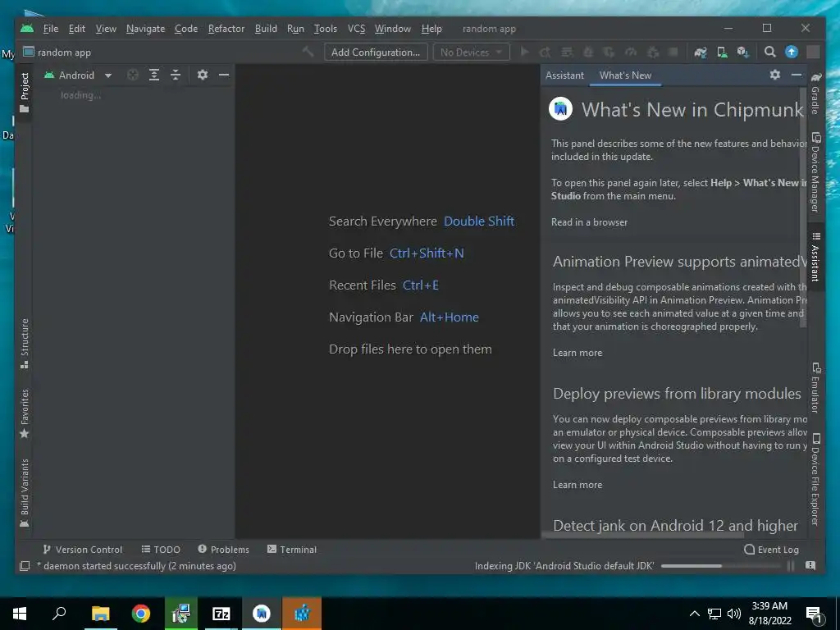This screenshot has width=840, height=630.
Task: Click the status bar notifications icon
Action: 810,566
